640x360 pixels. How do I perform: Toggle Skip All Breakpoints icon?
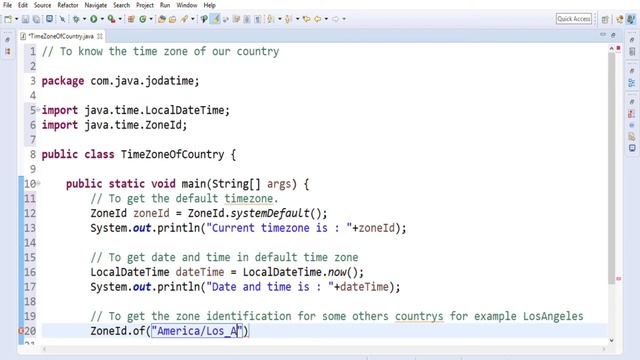62,19
